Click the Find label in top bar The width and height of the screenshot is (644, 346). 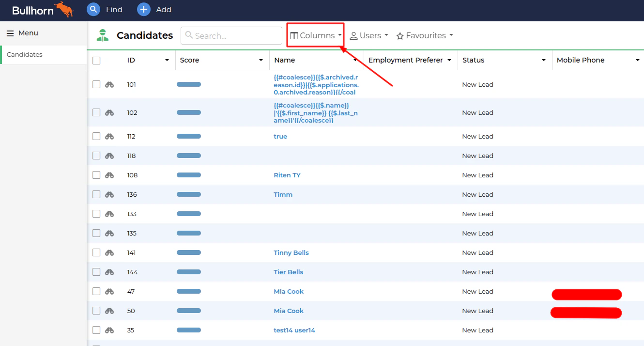(x=114, y=9)
